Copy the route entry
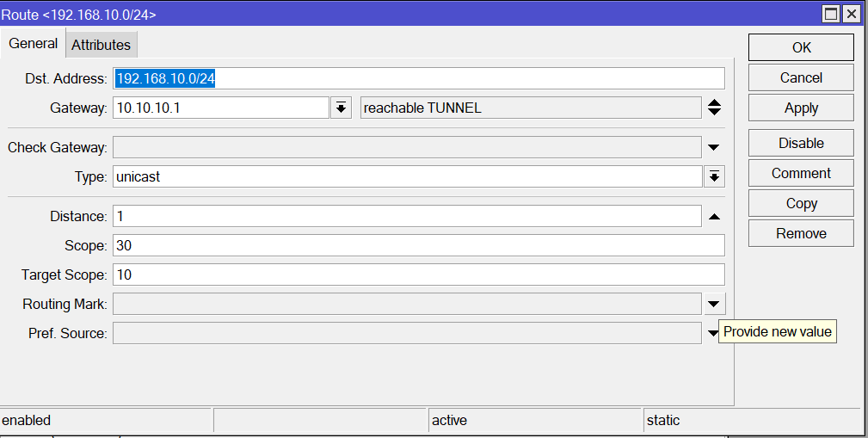The width and height of the screenshot is (868, 438). point(801,203)
